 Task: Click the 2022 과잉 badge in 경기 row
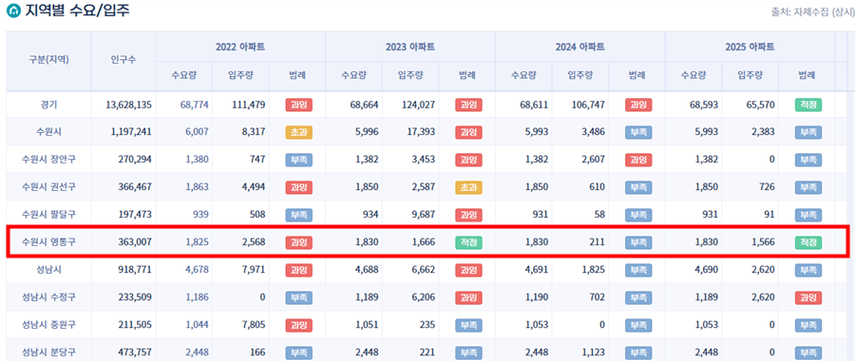pos(299,105)
